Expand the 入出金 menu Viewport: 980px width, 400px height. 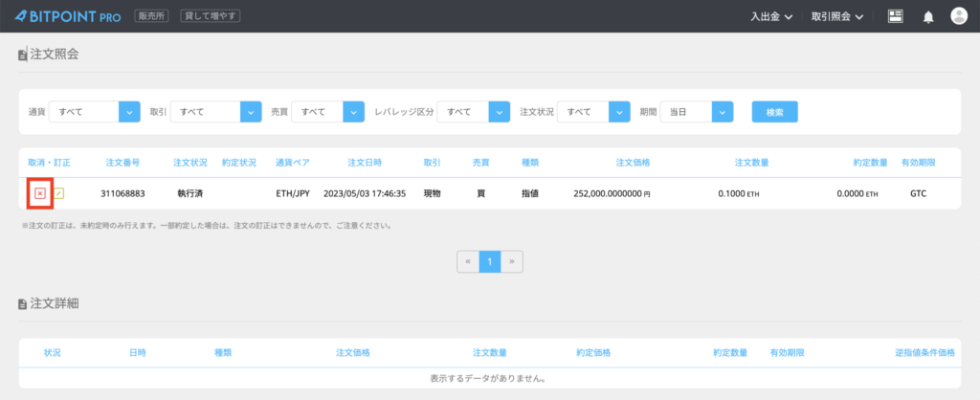[771, 17]
